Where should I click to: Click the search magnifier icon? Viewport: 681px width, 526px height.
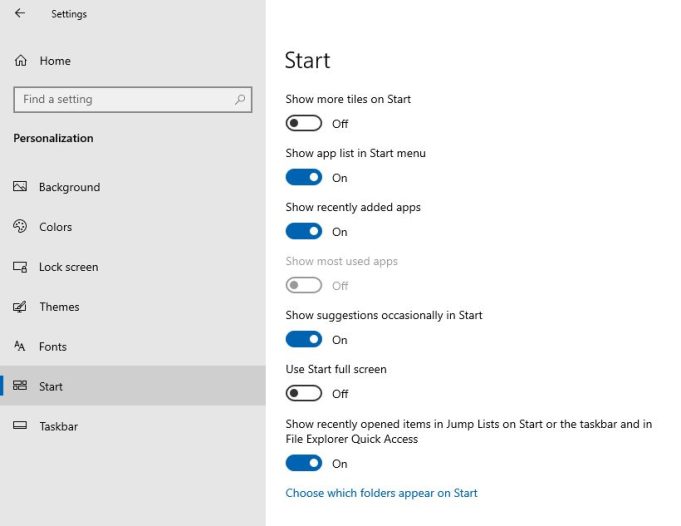click(240, 99)
